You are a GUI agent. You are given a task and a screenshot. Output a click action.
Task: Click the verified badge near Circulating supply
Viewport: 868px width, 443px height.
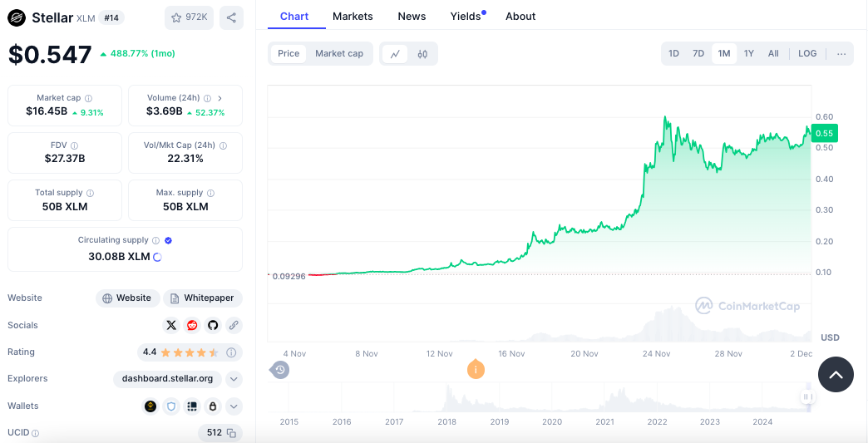pos(168,240)
